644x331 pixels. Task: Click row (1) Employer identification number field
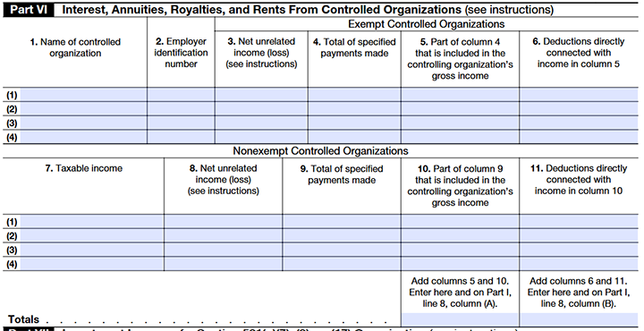tap(181, 95)
